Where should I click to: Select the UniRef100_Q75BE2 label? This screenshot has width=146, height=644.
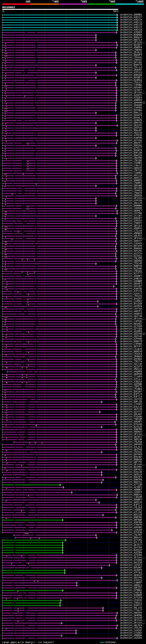click(131, 590)
